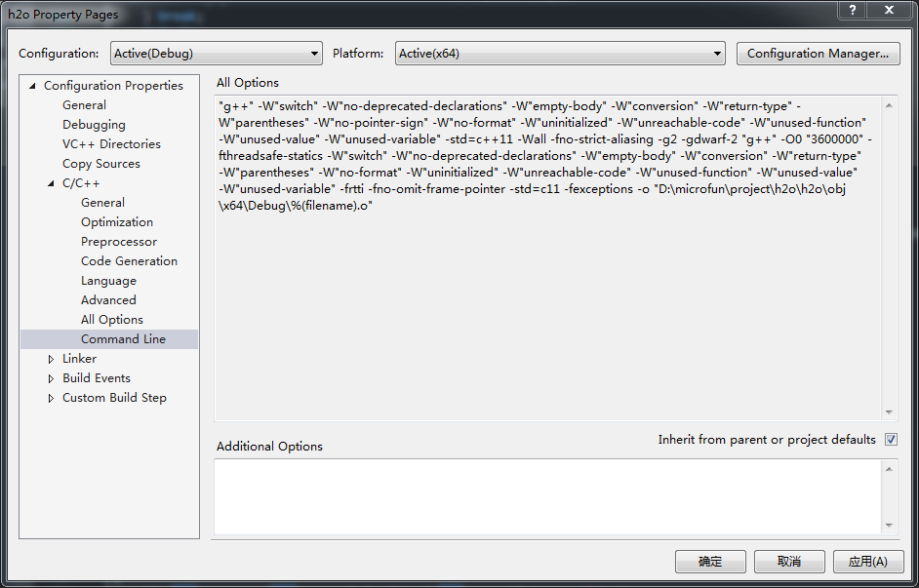Click the All Options scrollbar up arrow

[x=889, y=105]
